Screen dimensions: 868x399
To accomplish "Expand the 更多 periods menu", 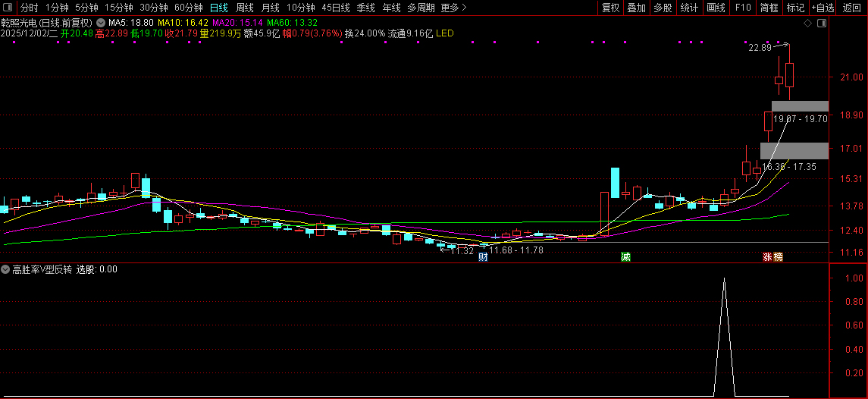I will pos(454,8).
